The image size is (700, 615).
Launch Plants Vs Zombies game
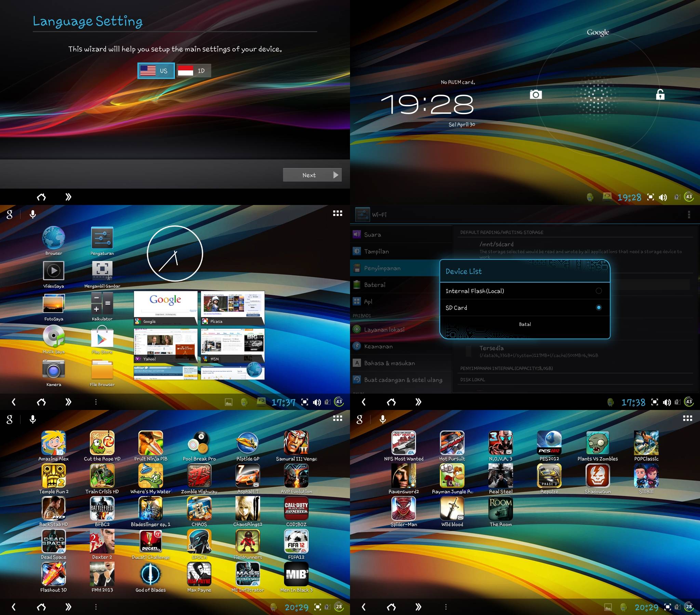coord(597,446)
